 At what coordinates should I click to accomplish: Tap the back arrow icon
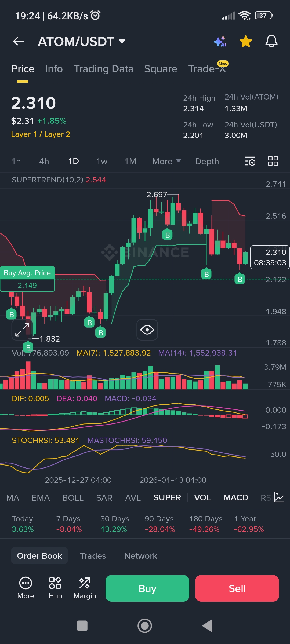[x=19, y=41]
